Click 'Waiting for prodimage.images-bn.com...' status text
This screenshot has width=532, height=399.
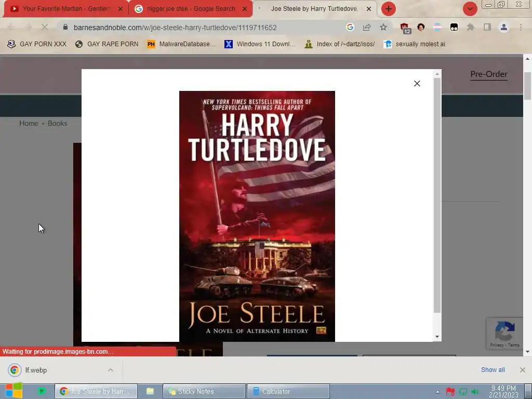click(x=58, y=352)
